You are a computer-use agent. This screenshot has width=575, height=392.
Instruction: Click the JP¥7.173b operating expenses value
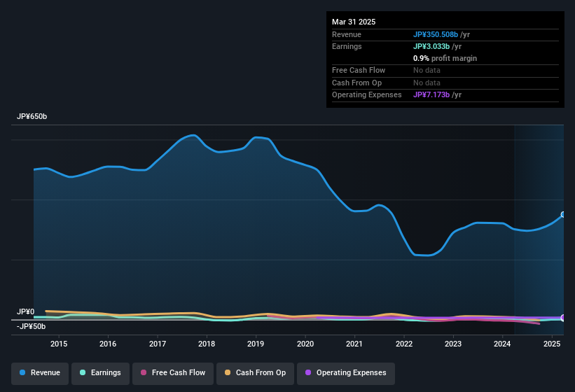tap(431, 95)
